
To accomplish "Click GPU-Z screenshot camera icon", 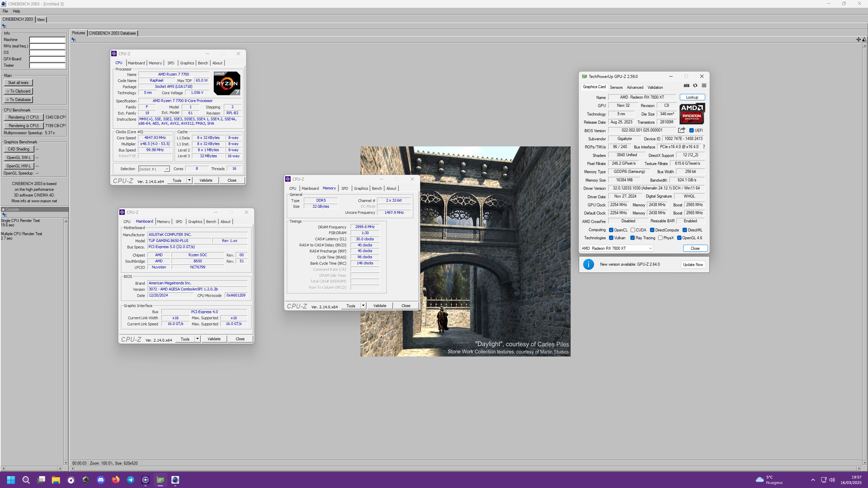I will click(687, 86).
